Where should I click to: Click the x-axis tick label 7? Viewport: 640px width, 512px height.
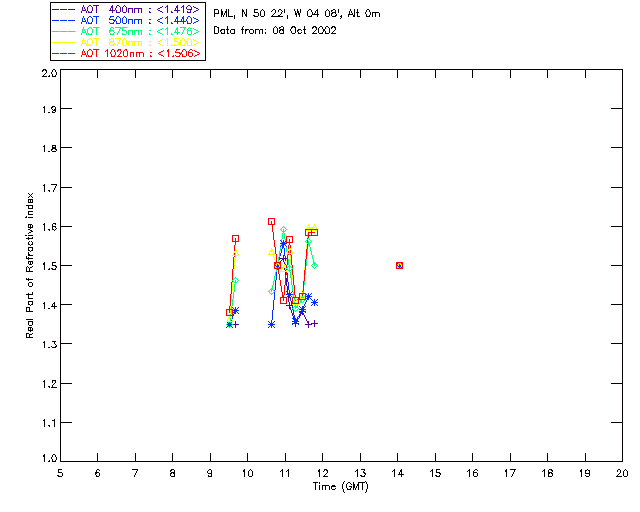135,473
